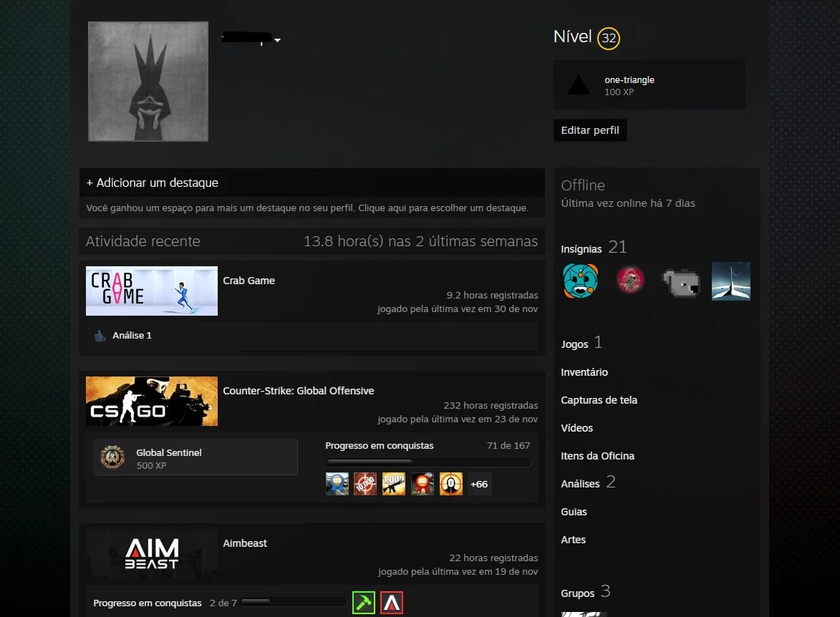The image size is (840, 617).
Task: Click the 13.8 hora(s) nas 2 últimas semanas text
Action: click(420, 241)
